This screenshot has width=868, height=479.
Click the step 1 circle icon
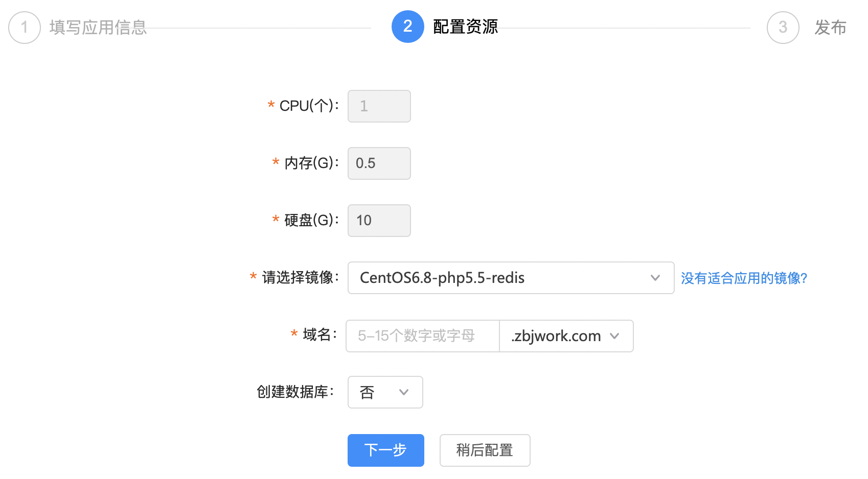point(25,27)
